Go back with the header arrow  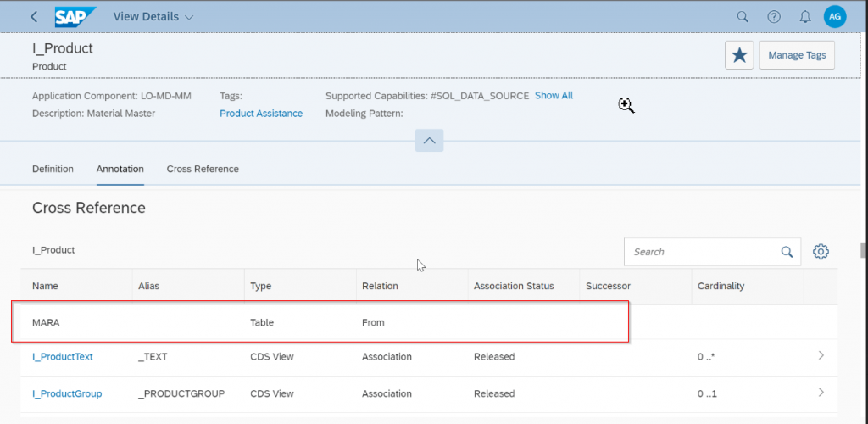34,17
